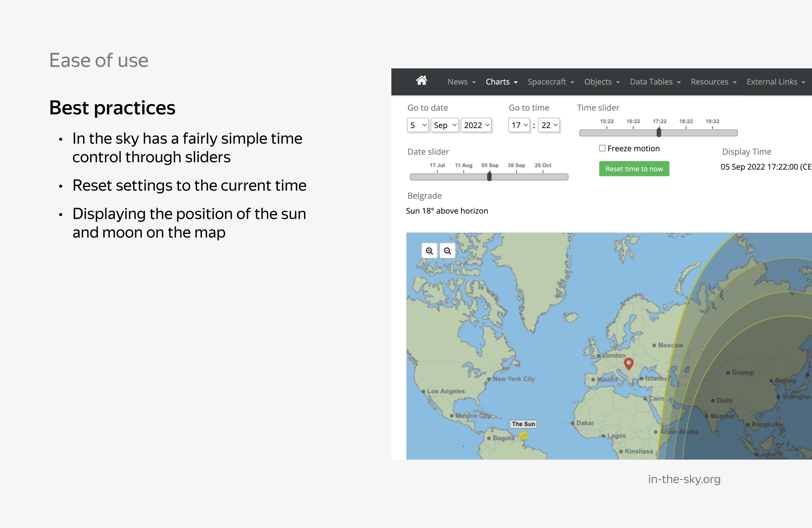812x528 pixels.
Task: Open the hour dropdown showing 17
Action: click(x=519, y=125)
